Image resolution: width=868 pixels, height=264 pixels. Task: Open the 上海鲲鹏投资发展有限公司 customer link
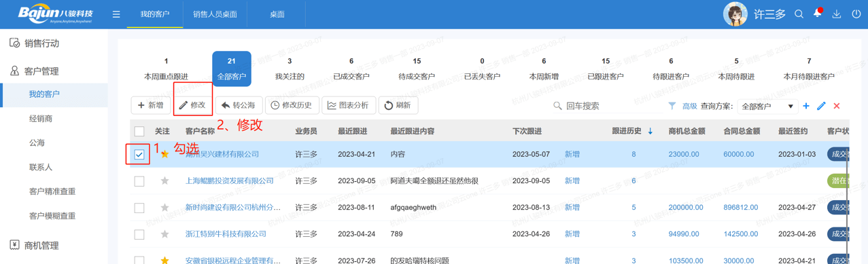(230, 181)
